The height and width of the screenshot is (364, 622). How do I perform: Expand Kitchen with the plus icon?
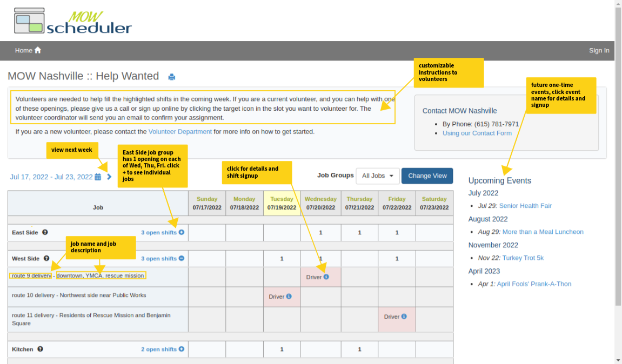(x=181, y=349)
